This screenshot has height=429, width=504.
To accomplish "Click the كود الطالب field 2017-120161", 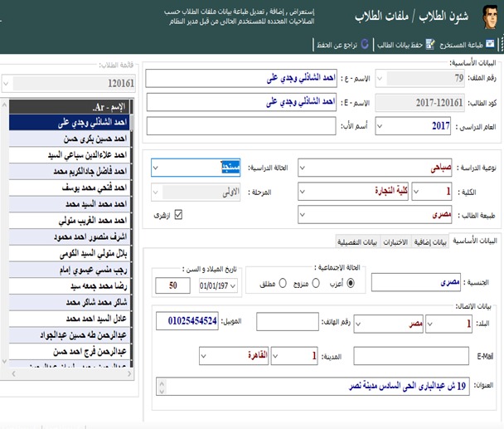I will click(419, 103).
